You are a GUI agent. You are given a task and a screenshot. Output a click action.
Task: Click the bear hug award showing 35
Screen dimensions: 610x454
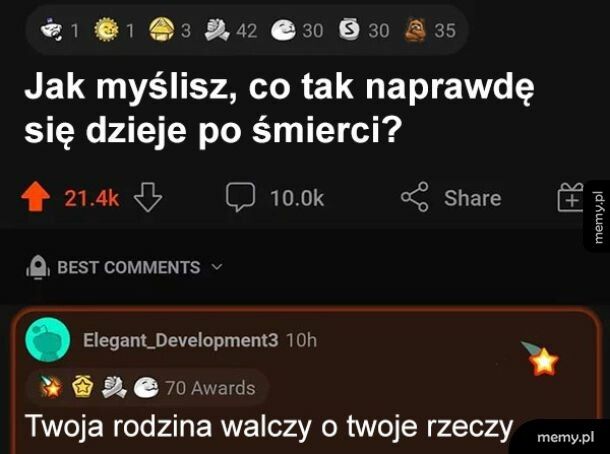[415, 30]
